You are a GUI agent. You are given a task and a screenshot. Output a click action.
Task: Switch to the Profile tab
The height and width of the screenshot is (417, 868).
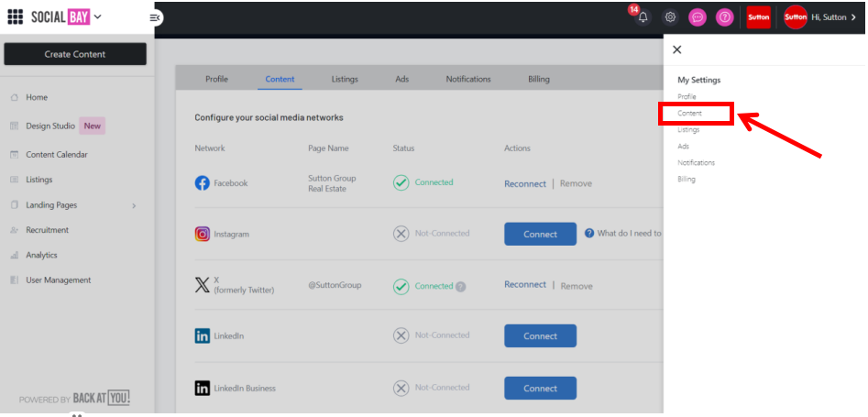pyautogui.click(x=216, y=79)
